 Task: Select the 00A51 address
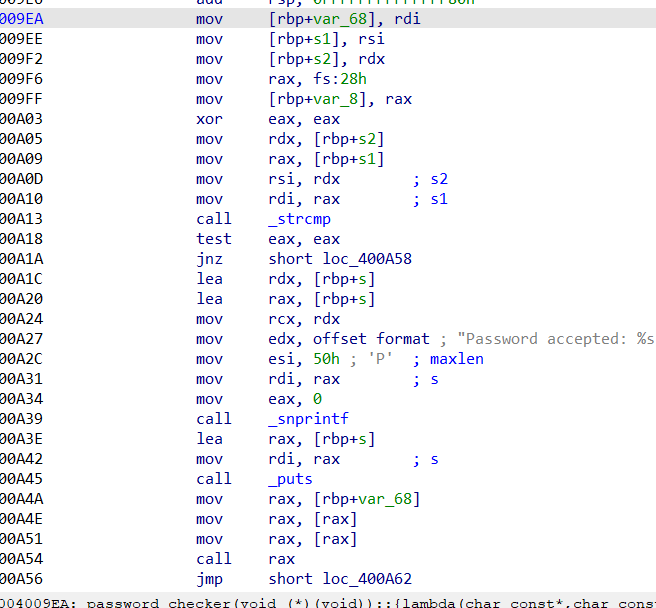point(21,539)
